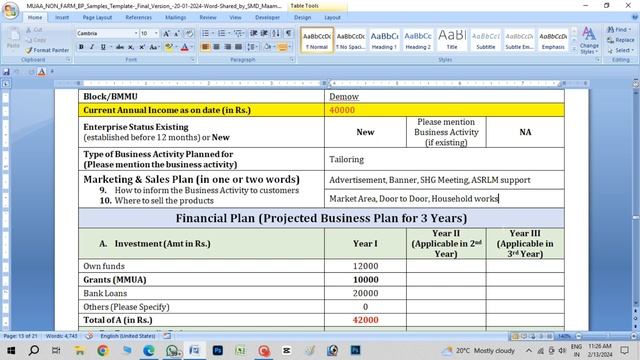Switch to the Page Layout tab
This screenshot has height=360, width=640.
click(x=97, y=17)
